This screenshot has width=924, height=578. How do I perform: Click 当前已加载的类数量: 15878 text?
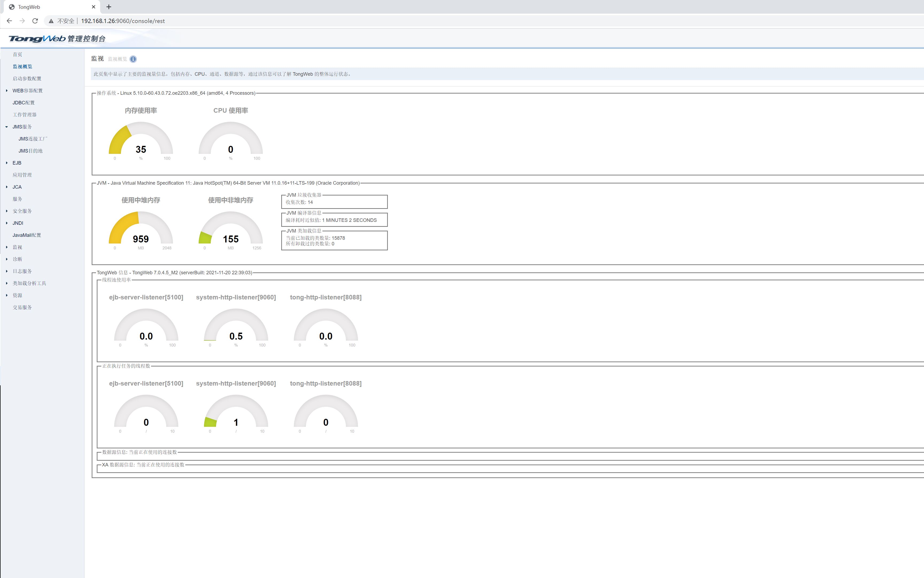(x=315, y=238)
